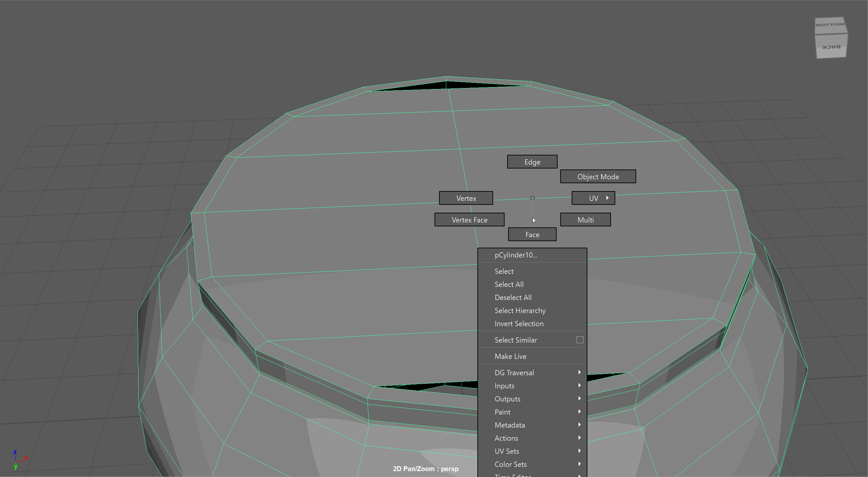Open the pCylinder10 menu entry
Image resolution: width=868 pixels, height=477 pixels.
516,255
